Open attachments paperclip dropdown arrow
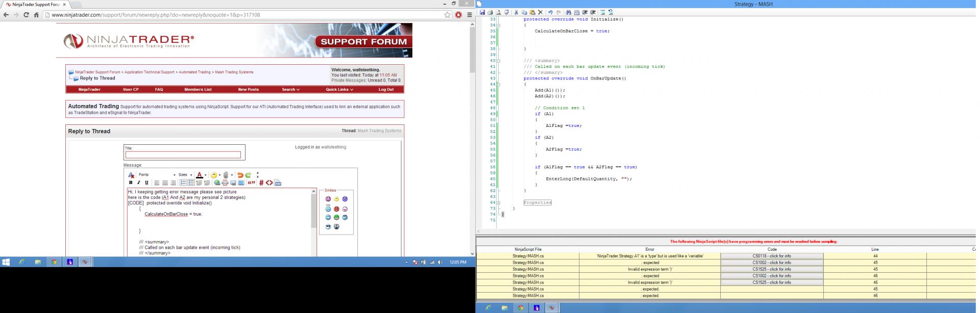 click(x=232, y=175)
